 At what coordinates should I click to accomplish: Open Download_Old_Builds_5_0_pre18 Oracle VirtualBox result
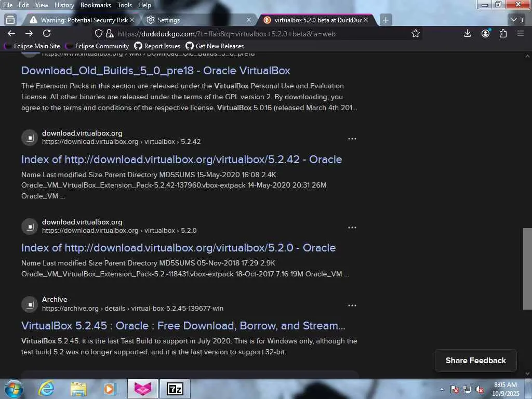tap(156, 71)
